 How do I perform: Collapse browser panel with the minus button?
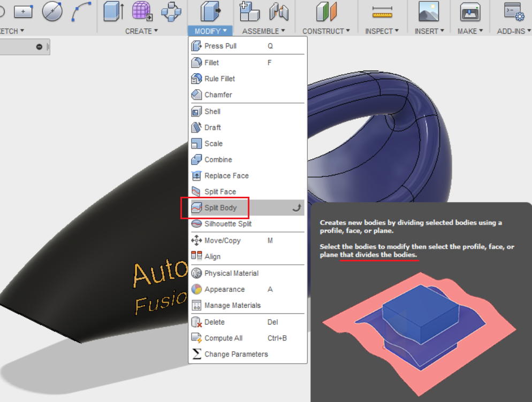pos(39,47)
